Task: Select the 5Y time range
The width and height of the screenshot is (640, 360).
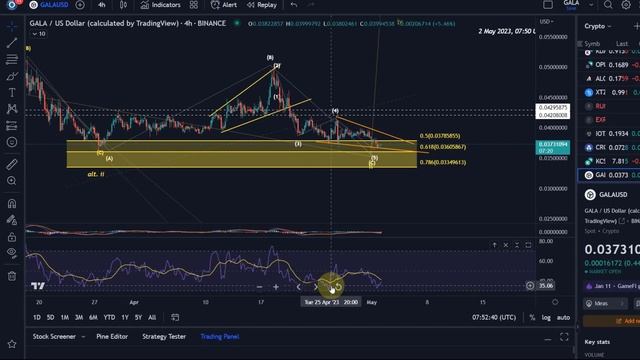Action: [138, 317]
